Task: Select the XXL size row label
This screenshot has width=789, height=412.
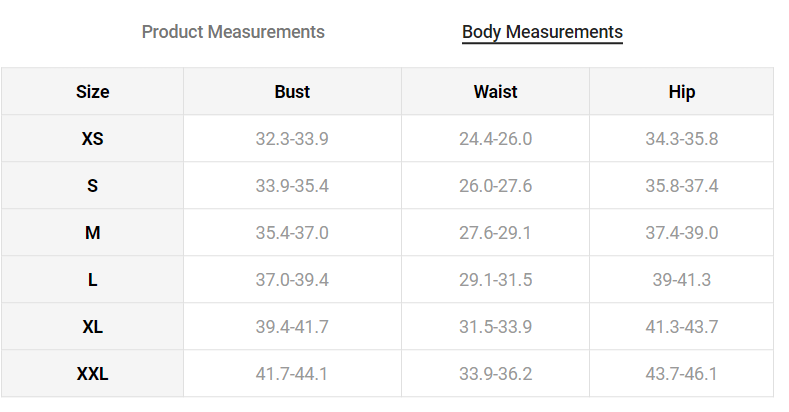Action: click(x=92, y=375)
